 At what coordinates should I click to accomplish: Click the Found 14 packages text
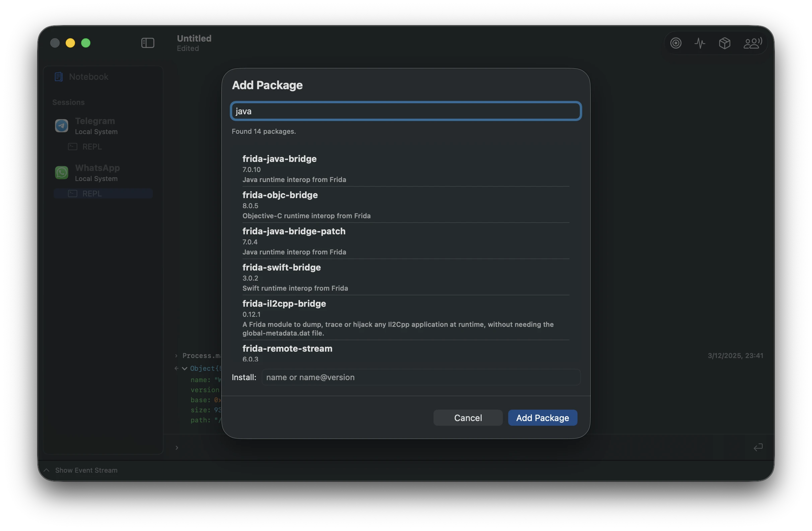pos(264,131)
